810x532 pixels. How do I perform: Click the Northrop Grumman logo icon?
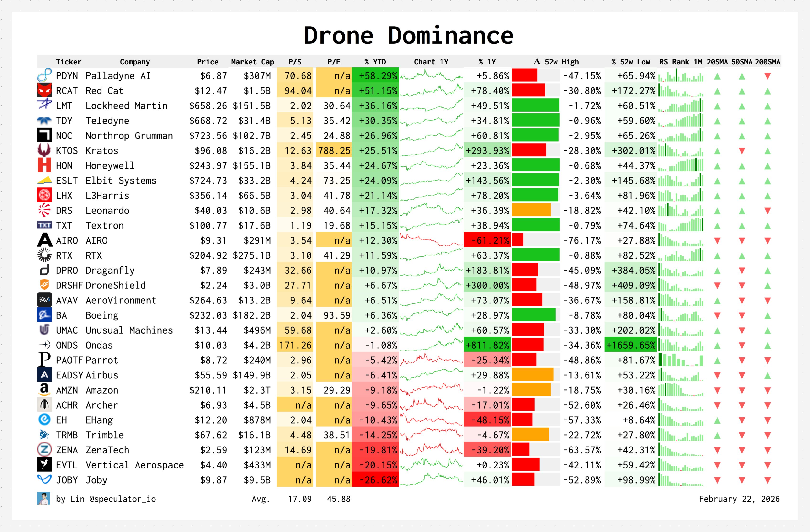44,135
